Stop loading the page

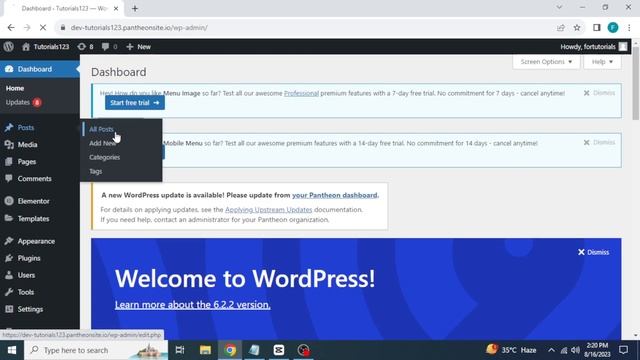click(43, 28)
